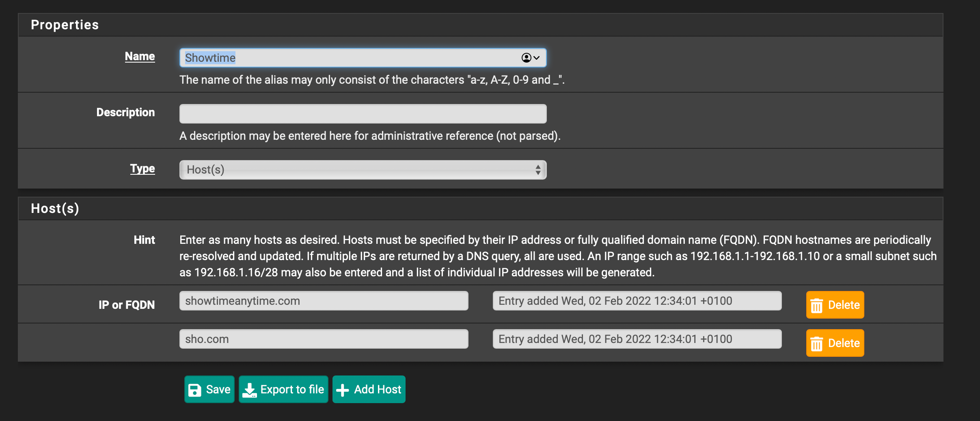Image resolution: width=980 pixels, height=421 pixels.
Task: Click the underlined Name label
Action: (140, 56)
